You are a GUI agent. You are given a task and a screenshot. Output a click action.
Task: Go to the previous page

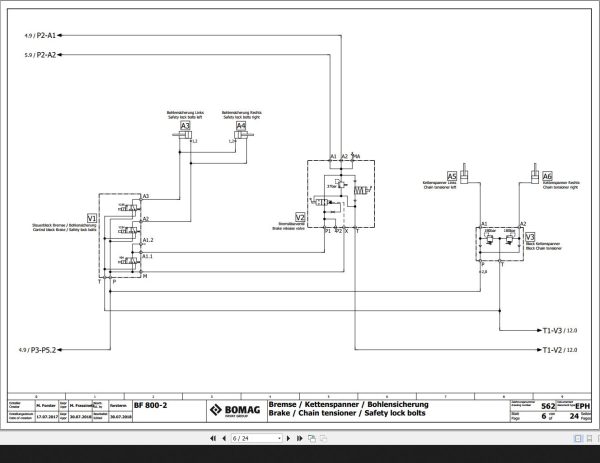point(224,439)
